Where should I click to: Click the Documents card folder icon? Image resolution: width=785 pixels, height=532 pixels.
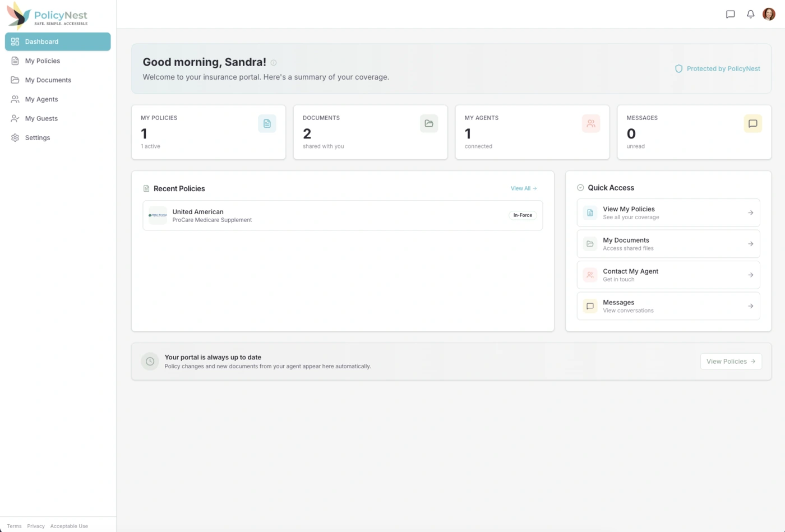coord(429,123)
